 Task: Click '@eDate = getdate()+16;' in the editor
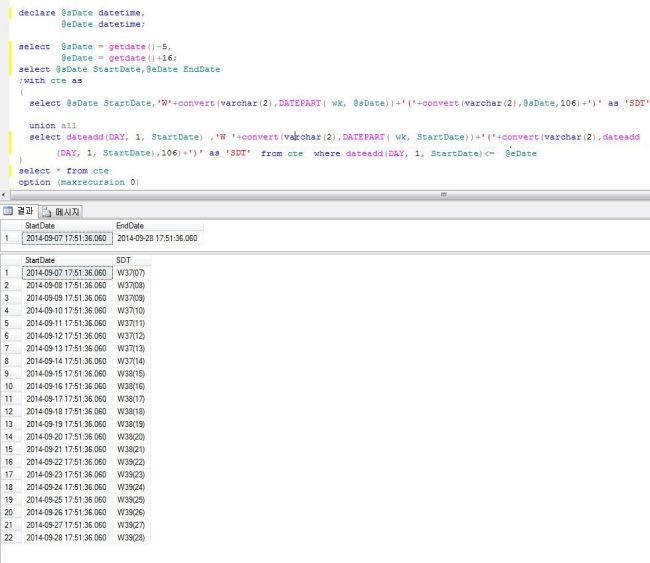(119, 58)
